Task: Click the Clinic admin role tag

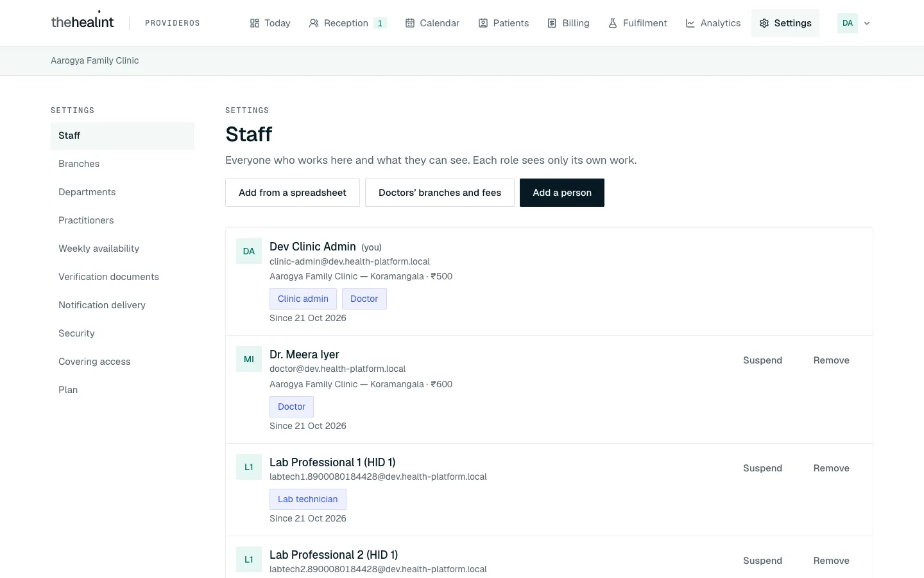Action: pyautogui.click(x=303, y=299)
